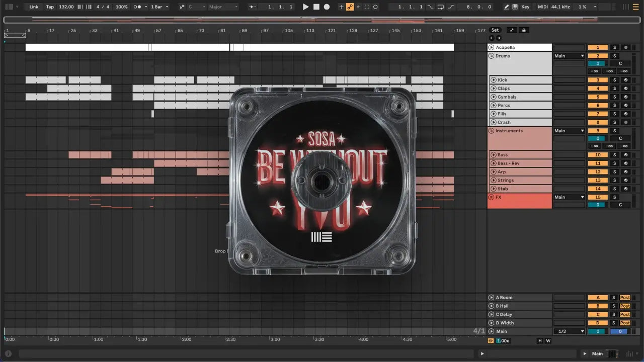
Task: Open the MIDI mapping mode
Action: click(542, 7)
